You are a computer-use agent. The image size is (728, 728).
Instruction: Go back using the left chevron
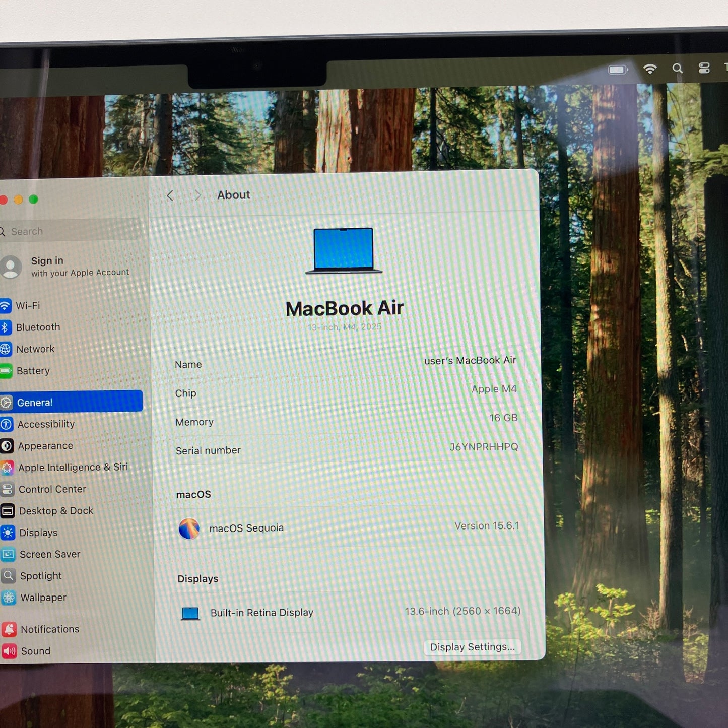point(170,195)
